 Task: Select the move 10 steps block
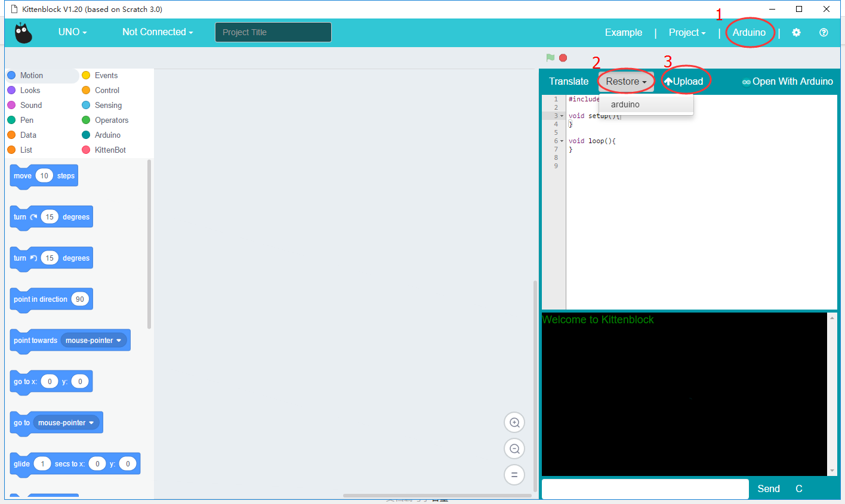[44, 177]
